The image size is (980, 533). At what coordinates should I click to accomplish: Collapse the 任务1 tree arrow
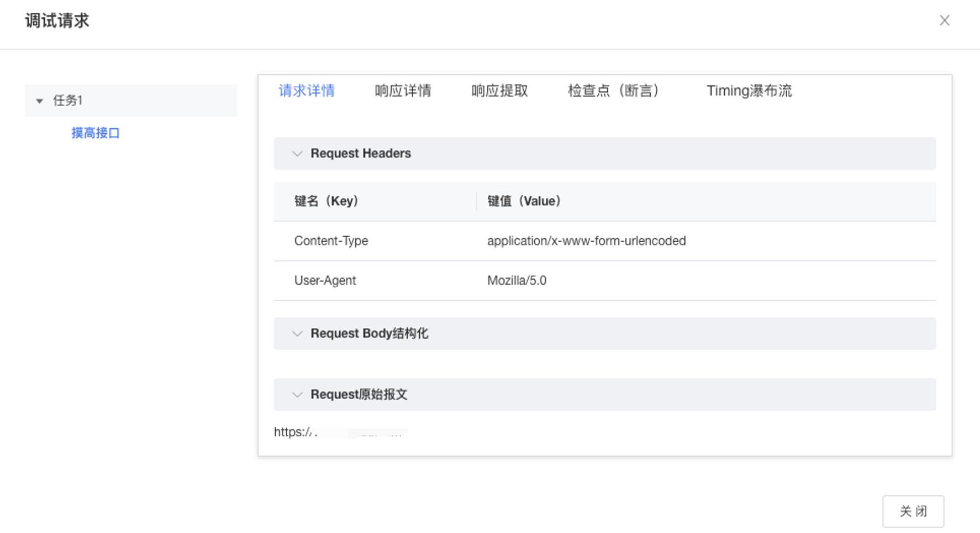coord(39,101)
